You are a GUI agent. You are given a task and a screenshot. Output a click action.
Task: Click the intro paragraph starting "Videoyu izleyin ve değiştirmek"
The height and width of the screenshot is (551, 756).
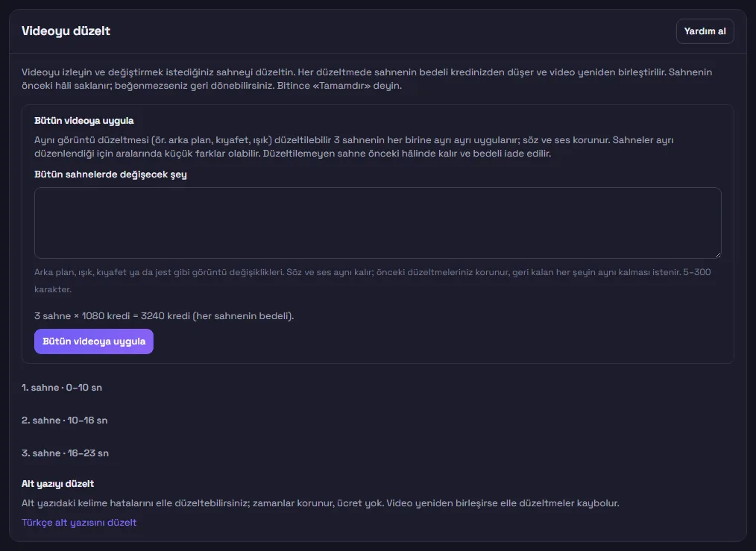367,78
